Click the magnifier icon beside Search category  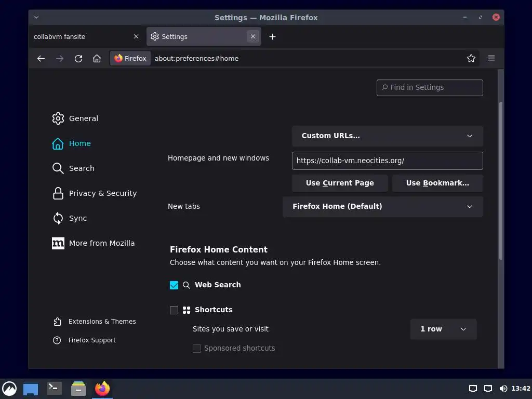(58, 168)
